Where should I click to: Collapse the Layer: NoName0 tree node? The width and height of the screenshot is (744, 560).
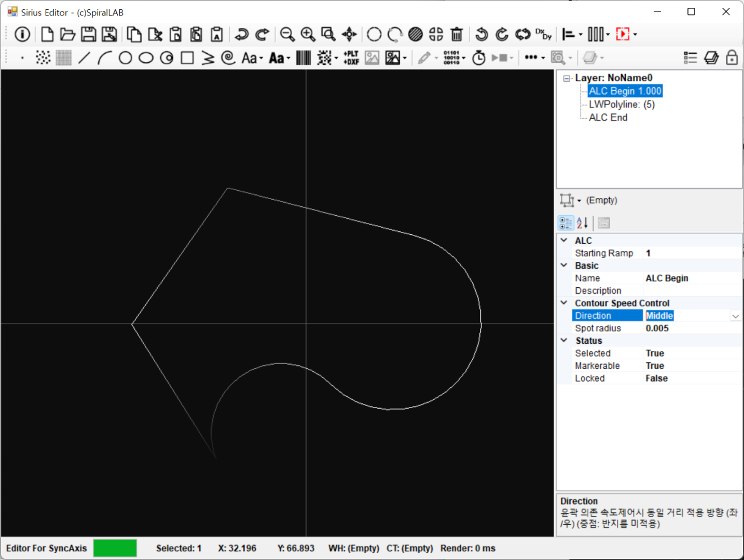(567, 78)
